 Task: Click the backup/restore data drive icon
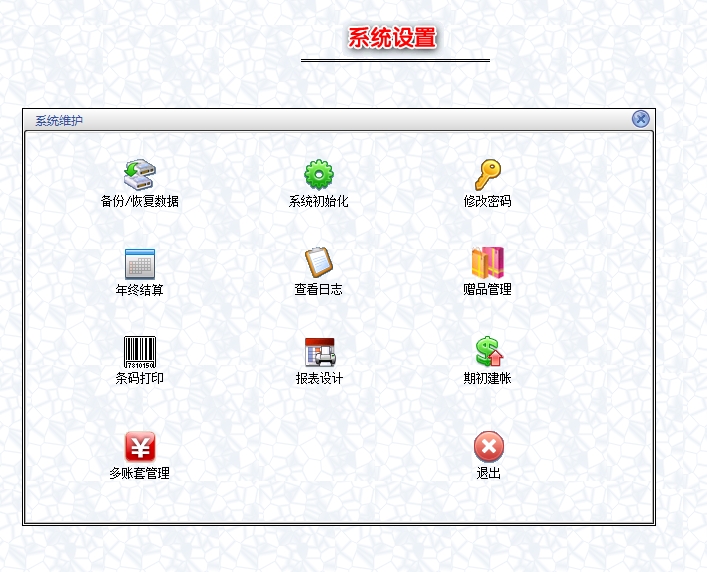(139, 174)
